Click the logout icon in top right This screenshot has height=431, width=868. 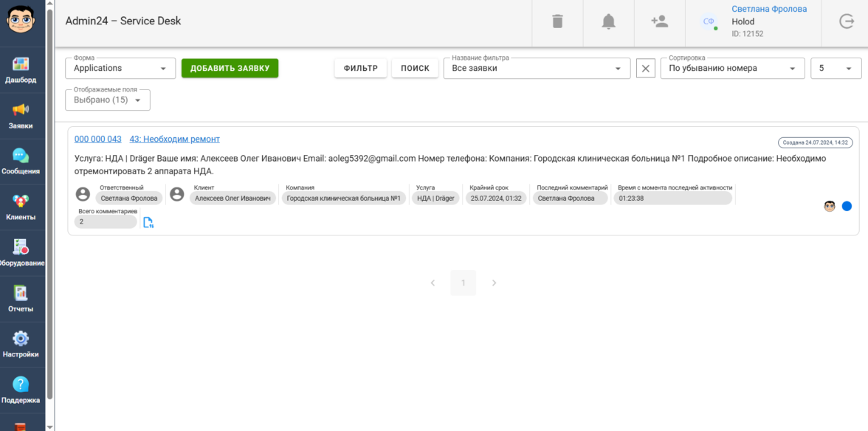(846, 21)
